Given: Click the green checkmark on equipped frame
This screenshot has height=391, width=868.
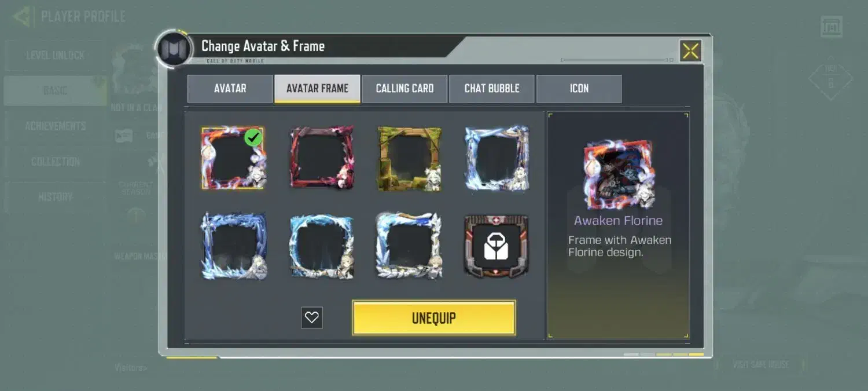Looking at the screenshot, I should click(253, 137).
